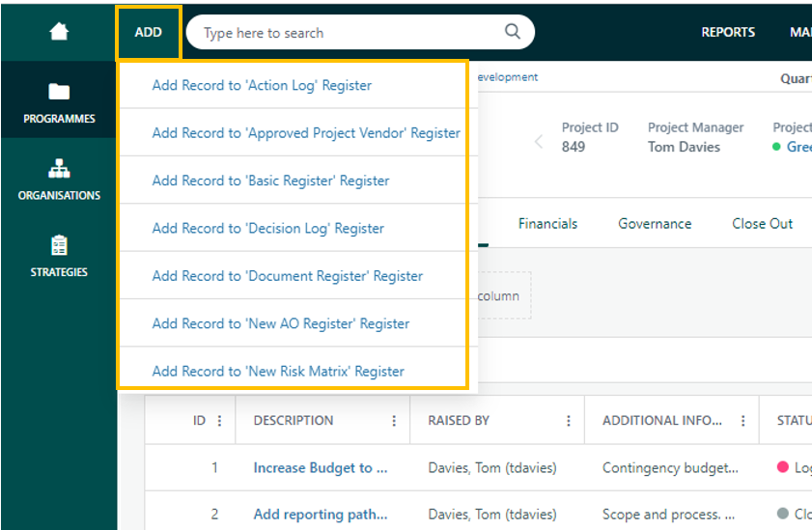Image resolution: width=812 pixels, height=530 pixels.
Task: Sort by the ID column header
Action: click(x=199, y=420)
